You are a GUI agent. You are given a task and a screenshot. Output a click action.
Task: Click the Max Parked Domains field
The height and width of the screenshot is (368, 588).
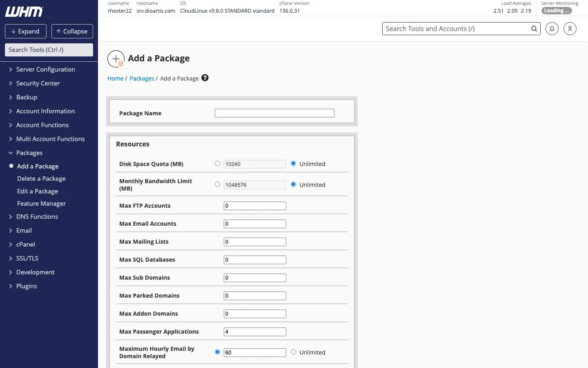click(255, 296)
